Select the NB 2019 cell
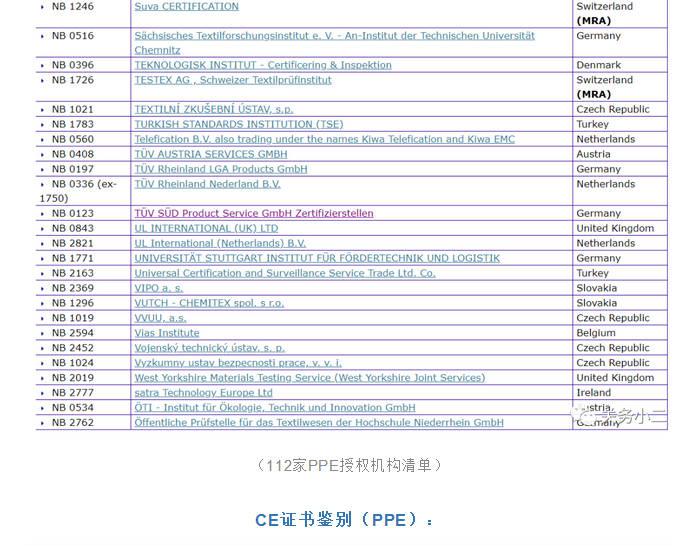This screenshot has width=700, height=546. [83, 378]
